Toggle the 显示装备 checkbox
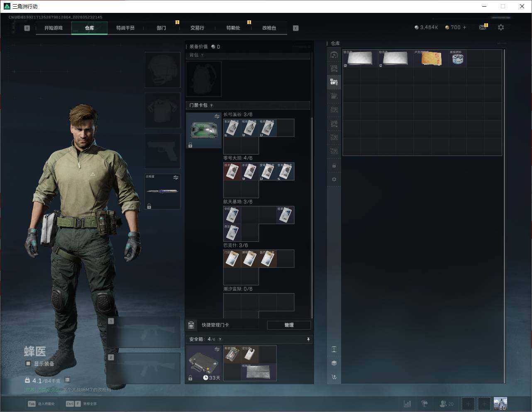Image resolution: width=532 pixels, height=412 pixels. (28, 363)
